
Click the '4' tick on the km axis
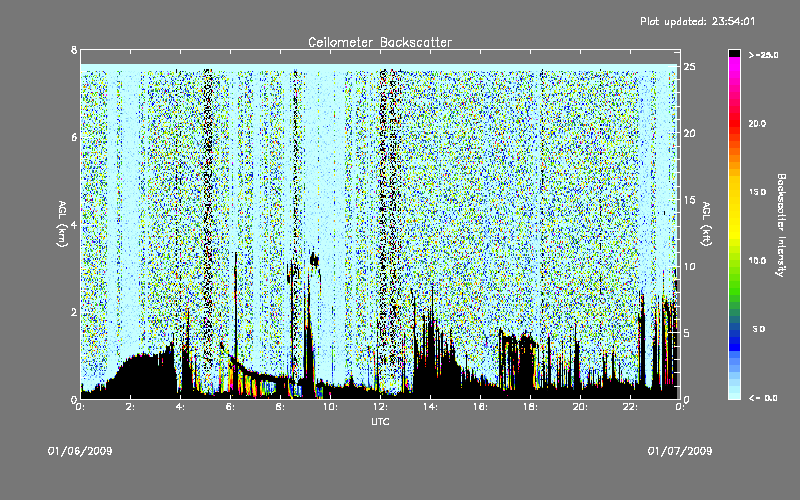tap(74, 225)
